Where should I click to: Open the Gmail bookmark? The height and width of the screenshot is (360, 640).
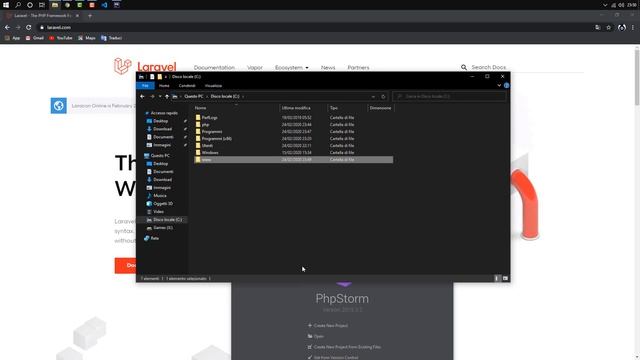pyautogui.click(x=35, y=38)
